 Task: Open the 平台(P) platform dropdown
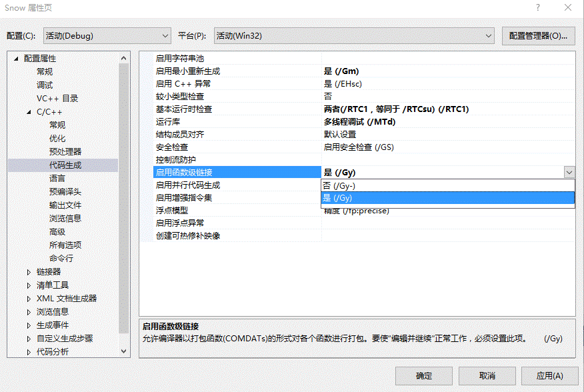point(354,36)
